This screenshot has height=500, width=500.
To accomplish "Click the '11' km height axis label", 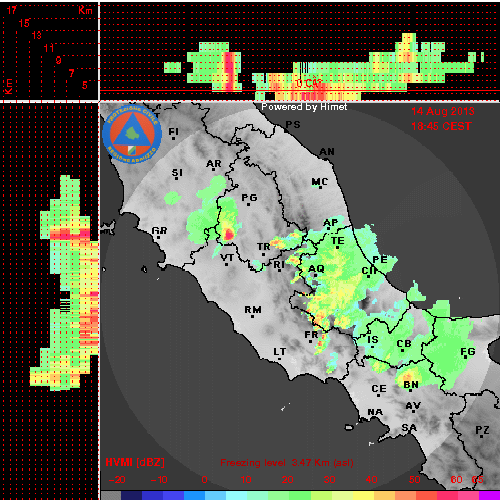I will tap(49, 48).
